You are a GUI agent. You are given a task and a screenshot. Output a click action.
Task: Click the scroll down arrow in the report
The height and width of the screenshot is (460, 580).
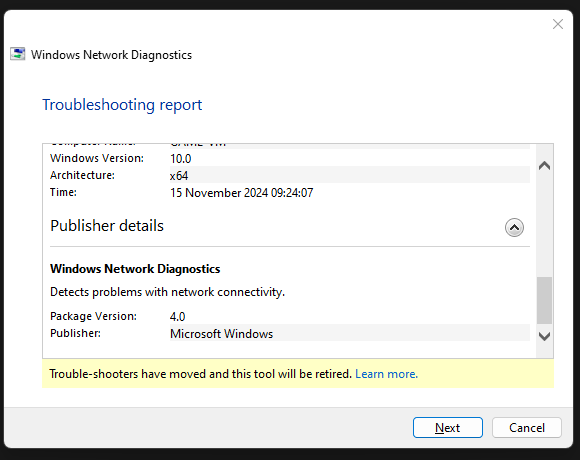pos(544,336)
